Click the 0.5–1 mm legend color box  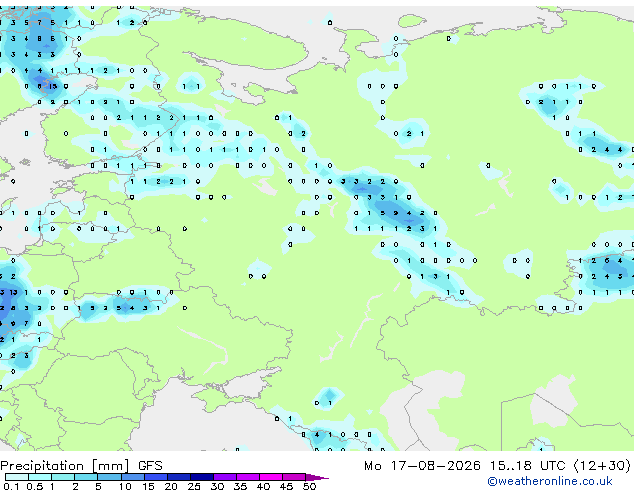(40, 477)
